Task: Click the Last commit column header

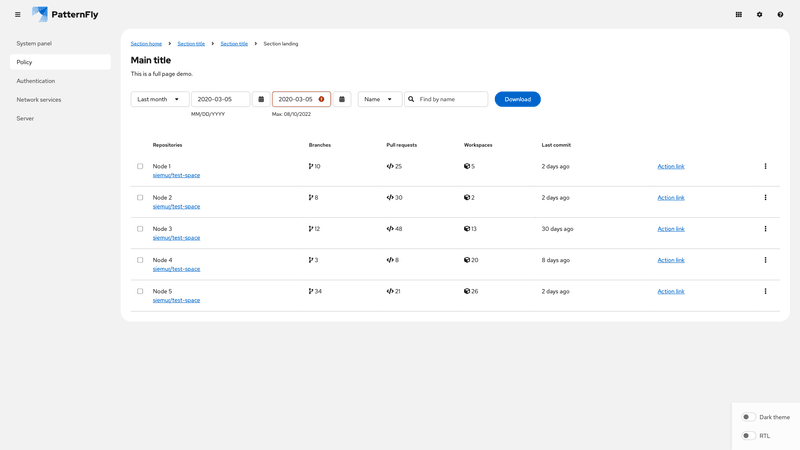Action: pyautogui.click(x=556, y=145)
